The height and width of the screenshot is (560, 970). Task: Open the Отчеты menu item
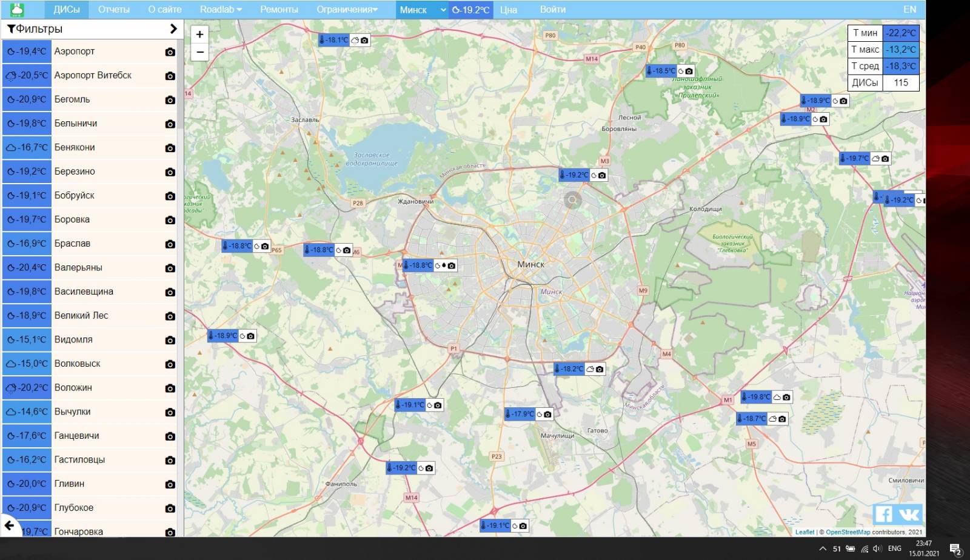click(114, 10)
